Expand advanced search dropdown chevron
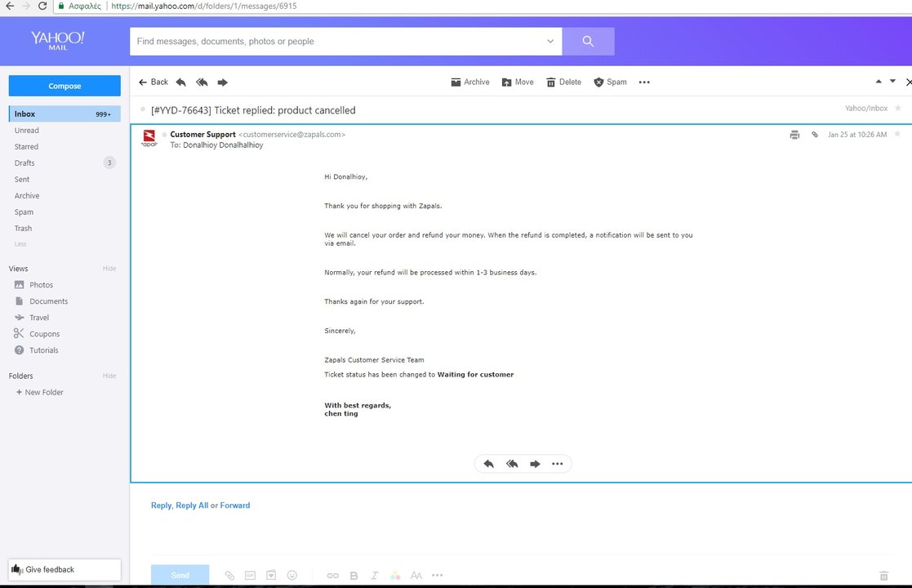The height and width of the screenshot is (588, 912). (550, 42)
